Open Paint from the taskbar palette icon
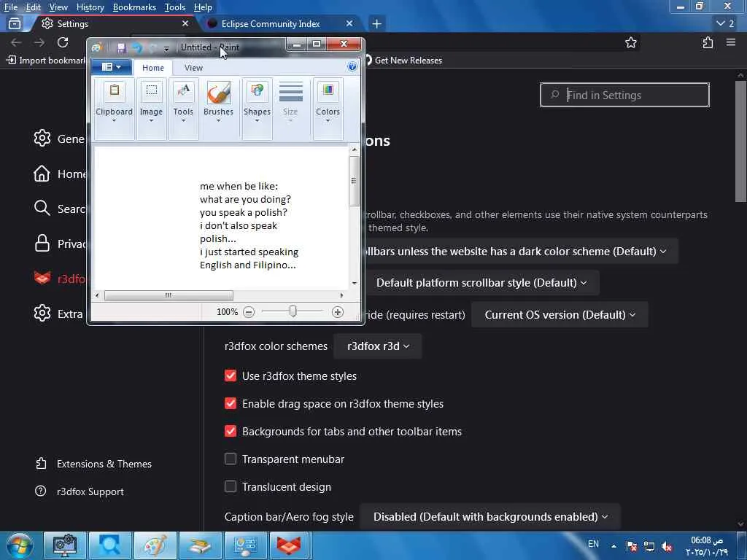This screenshot has width=747, height=560. tap(156, 545)
